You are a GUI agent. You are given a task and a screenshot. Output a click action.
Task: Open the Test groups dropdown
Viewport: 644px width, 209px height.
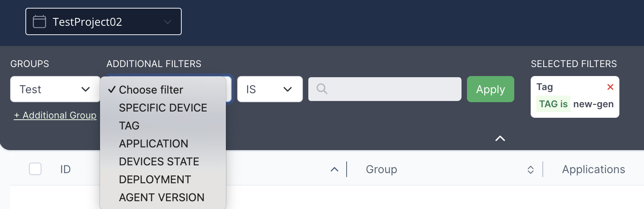(55, 89)
